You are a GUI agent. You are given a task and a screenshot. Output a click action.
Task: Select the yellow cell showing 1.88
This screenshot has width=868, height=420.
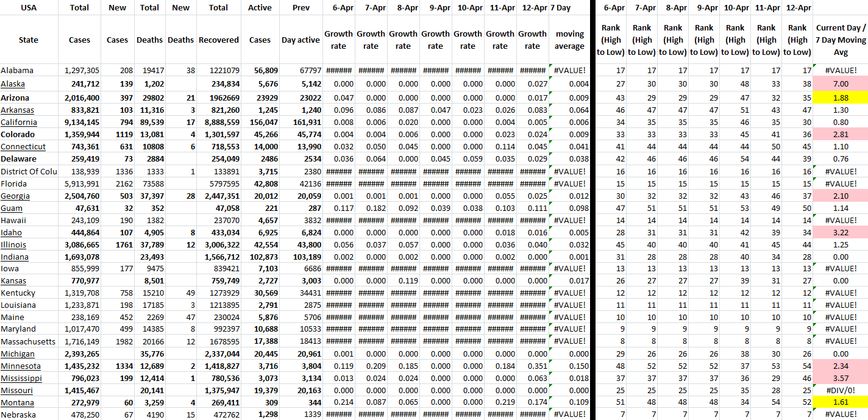(841, 98)
